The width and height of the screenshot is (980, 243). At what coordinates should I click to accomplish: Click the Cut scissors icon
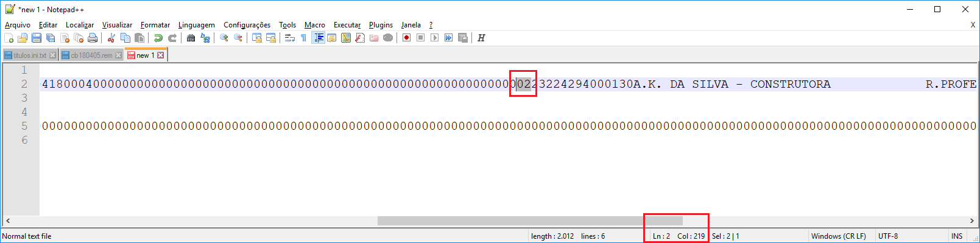click(x=111, y=38)
